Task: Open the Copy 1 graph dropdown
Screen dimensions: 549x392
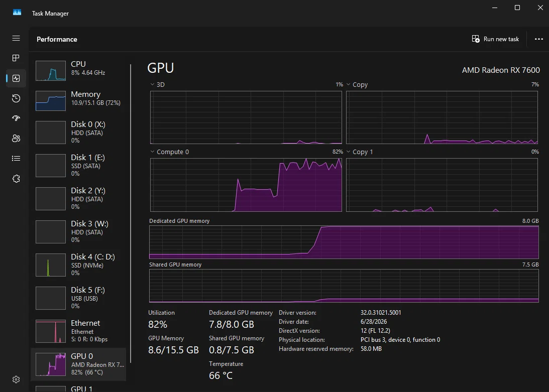Action: click(x=360, y=152)
